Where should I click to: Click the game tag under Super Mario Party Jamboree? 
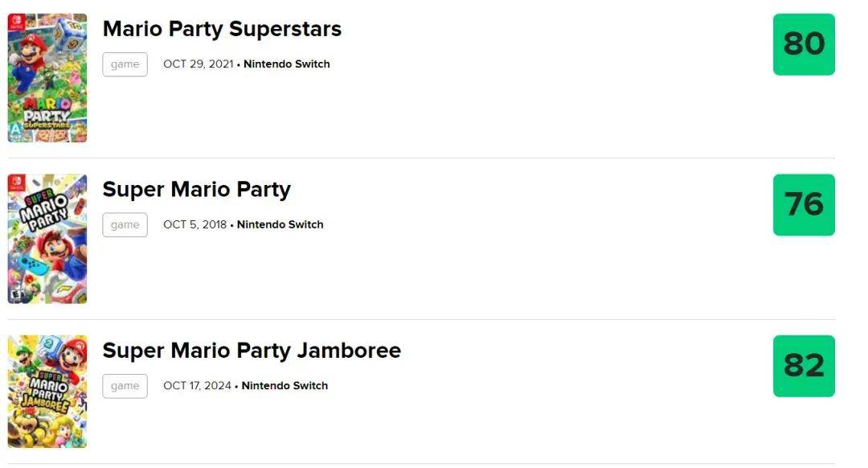point(125,386)
